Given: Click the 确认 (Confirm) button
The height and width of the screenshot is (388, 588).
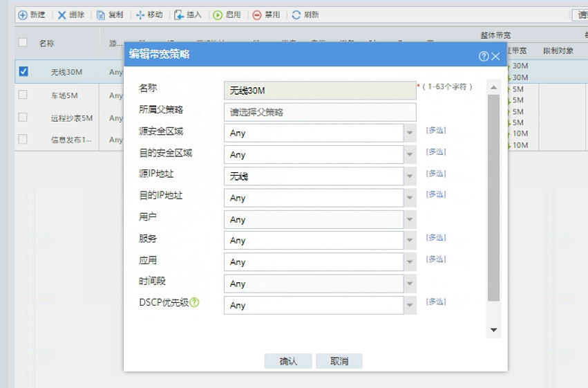Looking at the screenshot, I should pos(288,361).
